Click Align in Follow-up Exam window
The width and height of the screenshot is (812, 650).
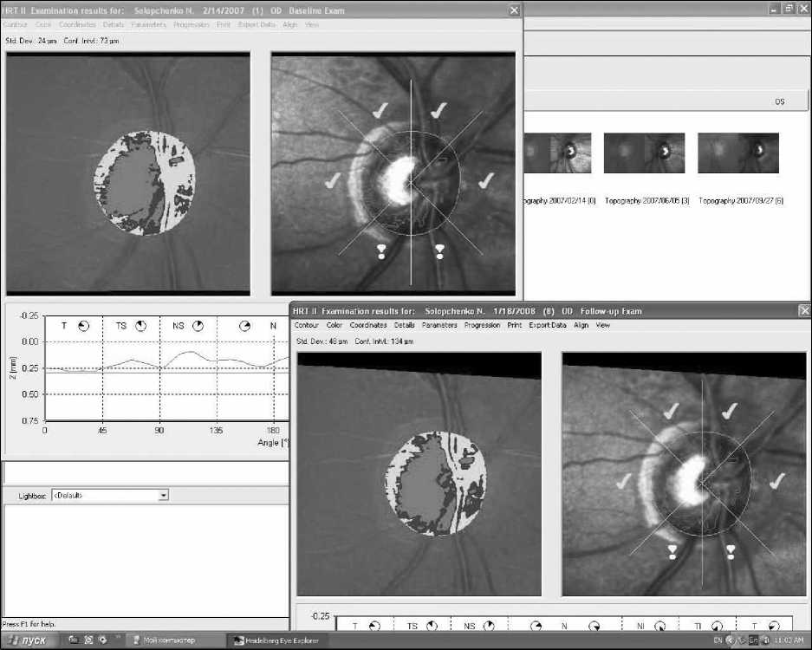(x=581, y=325)
